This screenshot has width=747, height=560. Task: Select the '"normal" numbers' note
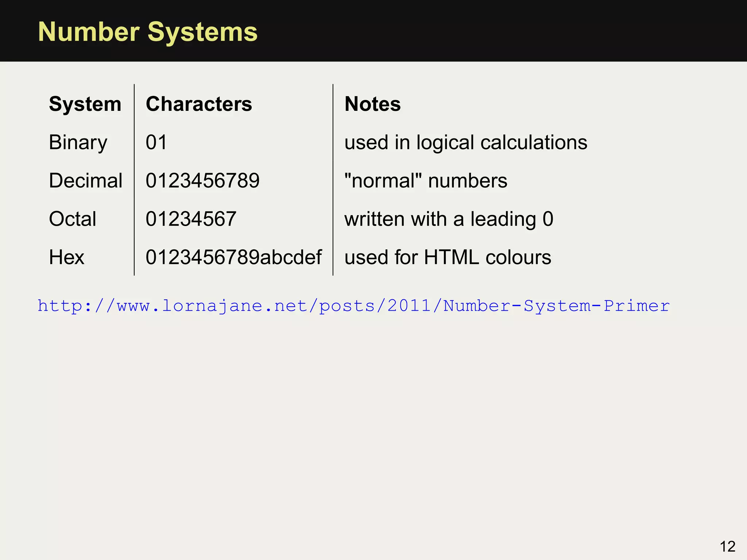tap(426, 180)
